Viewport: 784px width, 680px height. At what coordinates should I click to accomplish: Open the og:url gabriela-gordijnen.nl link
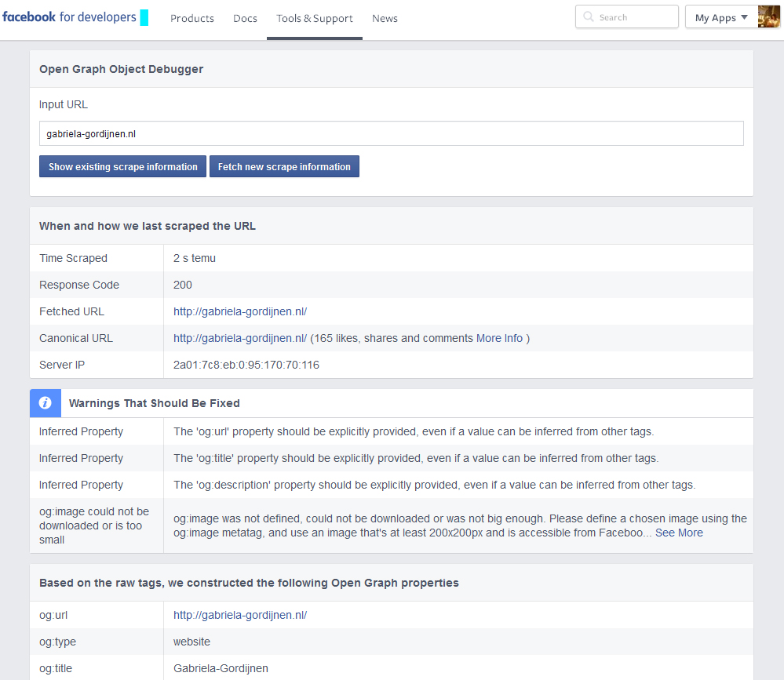point(240,616)
